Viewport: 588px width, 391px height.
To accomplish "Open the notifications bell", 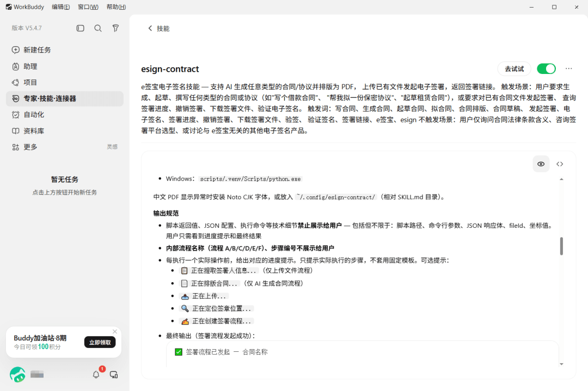I will tap(96, 375).
